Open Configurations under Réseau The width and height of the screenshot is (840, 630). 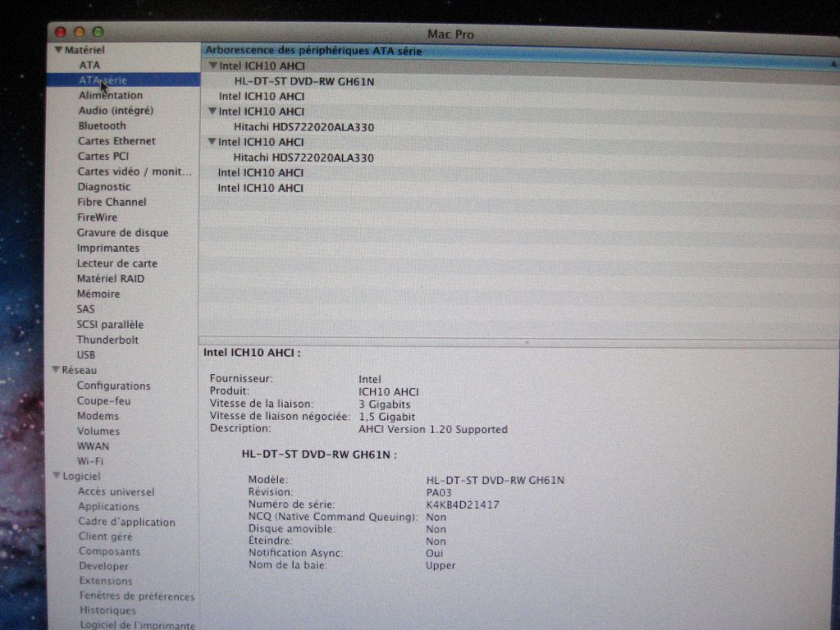point(113,386)
